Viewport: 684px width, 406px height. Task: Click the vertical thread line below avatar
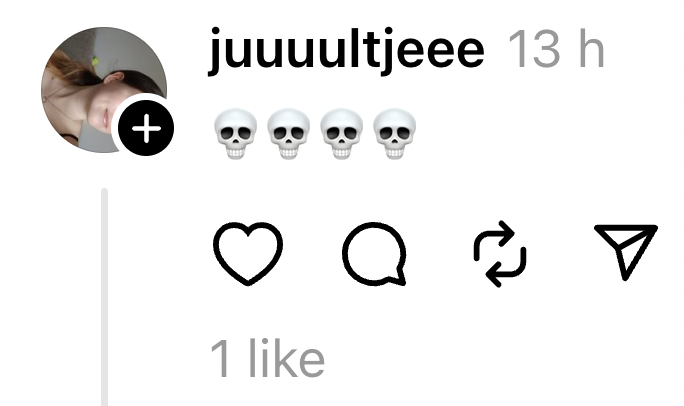[x=105, y=297]
